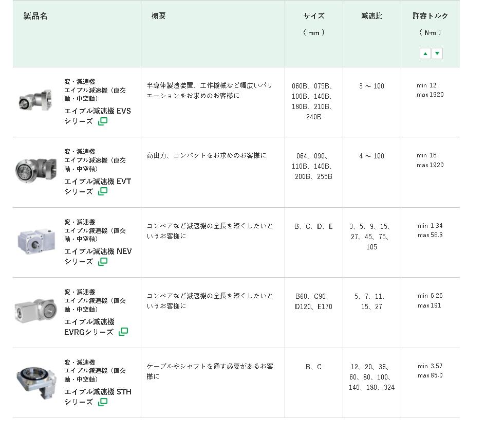Sort 許容トルク descending with down arrow
This screenshot has height=433, width=504.
point(437,53)
